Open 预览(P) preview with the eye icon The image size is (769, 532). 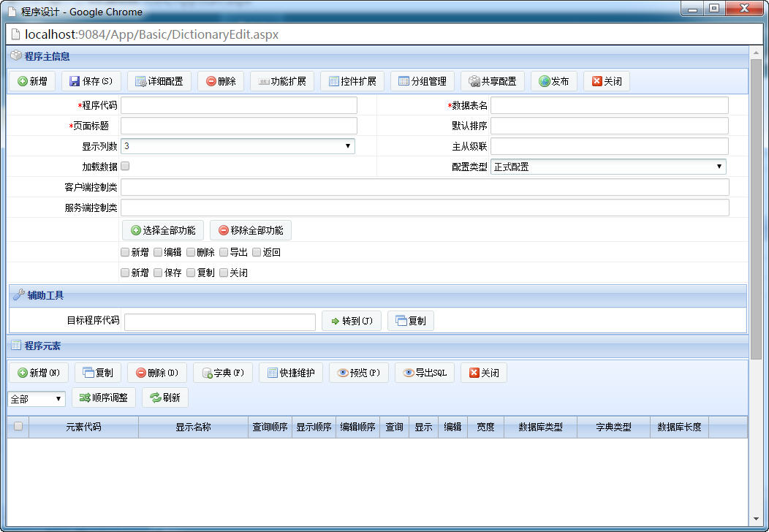[x=359, y=373]
